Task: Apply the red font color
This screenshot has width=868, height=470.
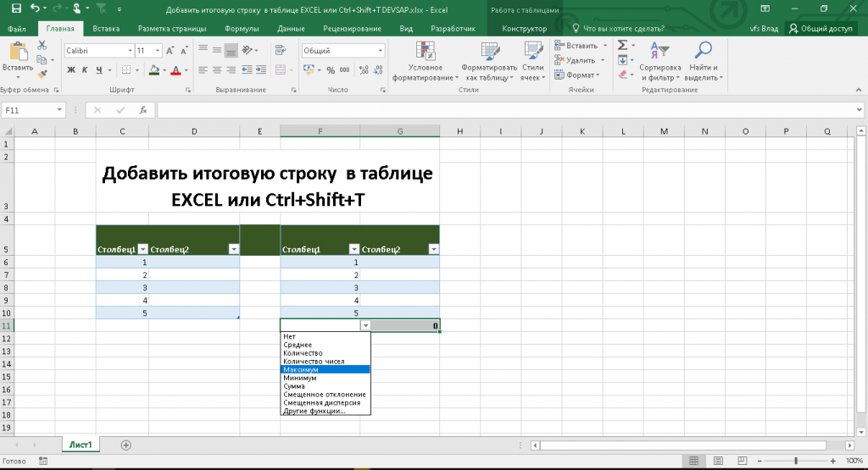Action: (175, 69)
